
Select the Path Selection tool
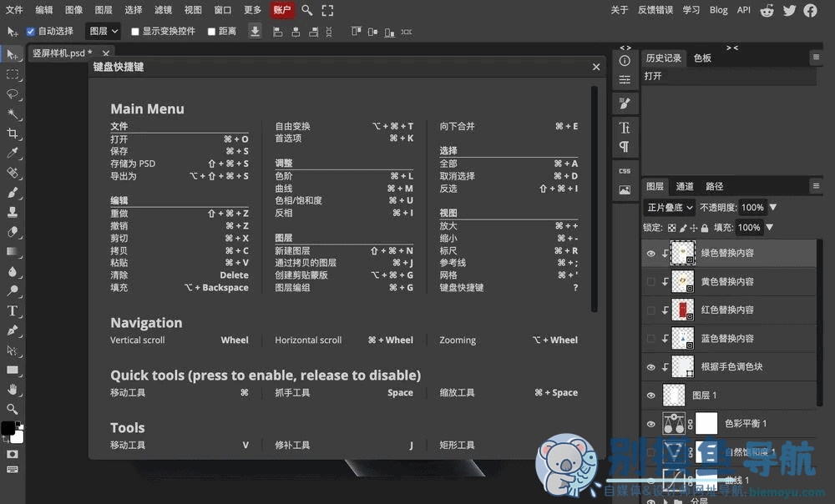tap(13, 350)
